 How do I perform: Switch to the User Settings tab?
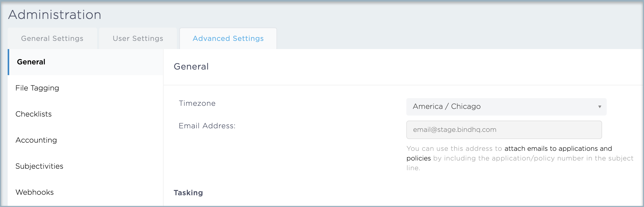[x=138, y=39]
